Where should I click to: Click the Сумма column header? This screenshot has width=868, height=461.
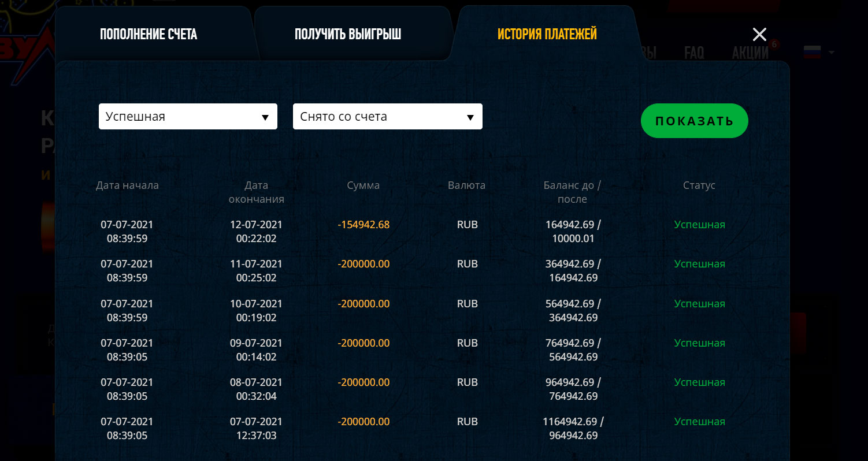tap(363, 185)
